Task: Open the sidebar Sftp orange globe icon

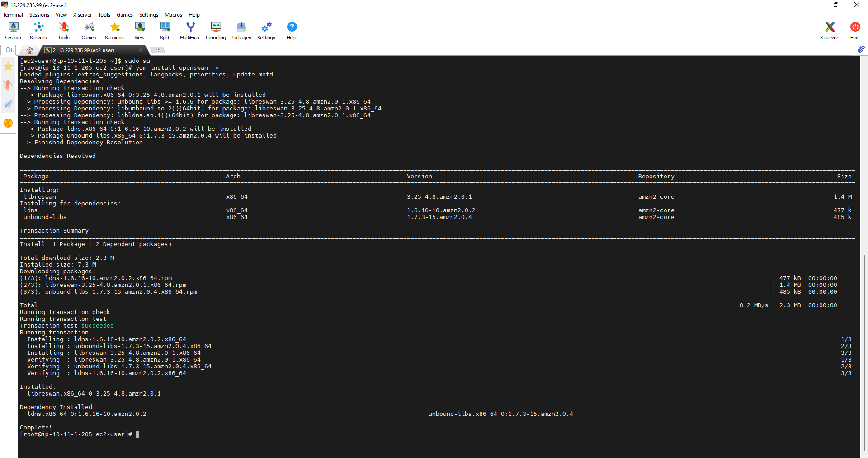Action: (x=8, y=123)
